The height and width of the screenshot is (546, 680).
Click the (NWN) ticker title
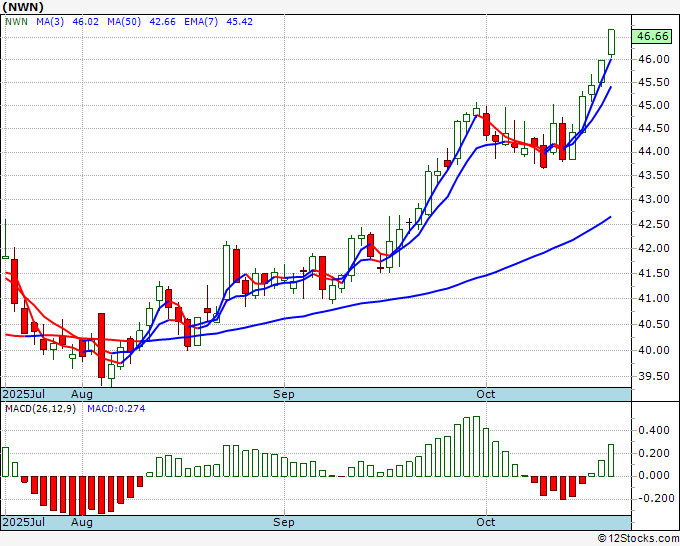(x=23, y=7)
